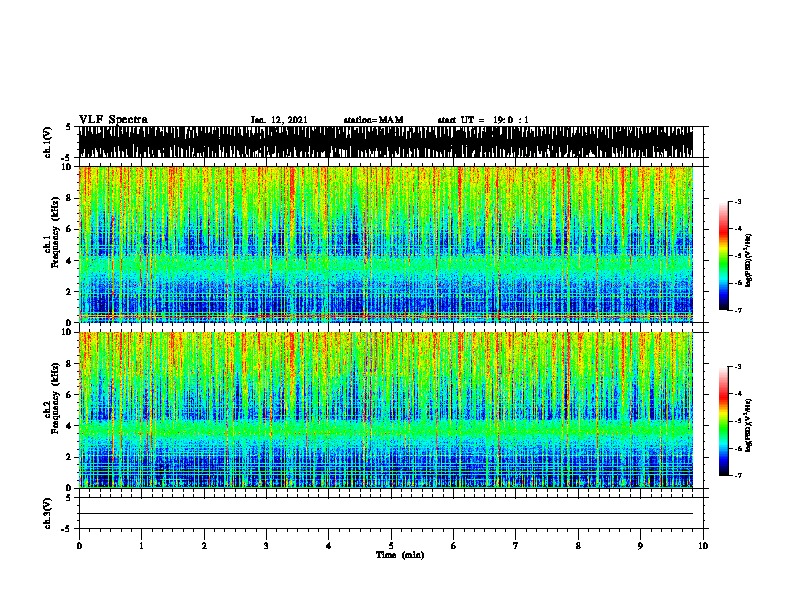Click the "station=MAM" header label
This screenshot has height=612, width=792.
373,120
